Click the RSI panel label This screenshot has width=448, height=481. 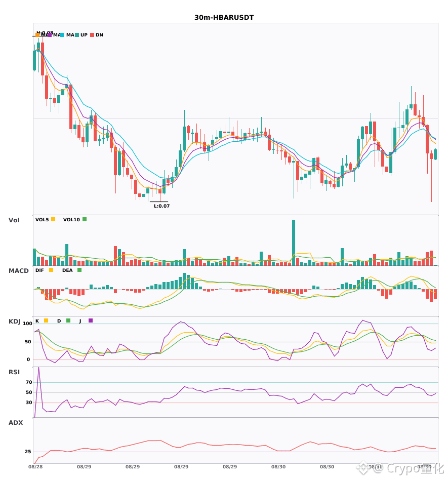pos(14,372)
